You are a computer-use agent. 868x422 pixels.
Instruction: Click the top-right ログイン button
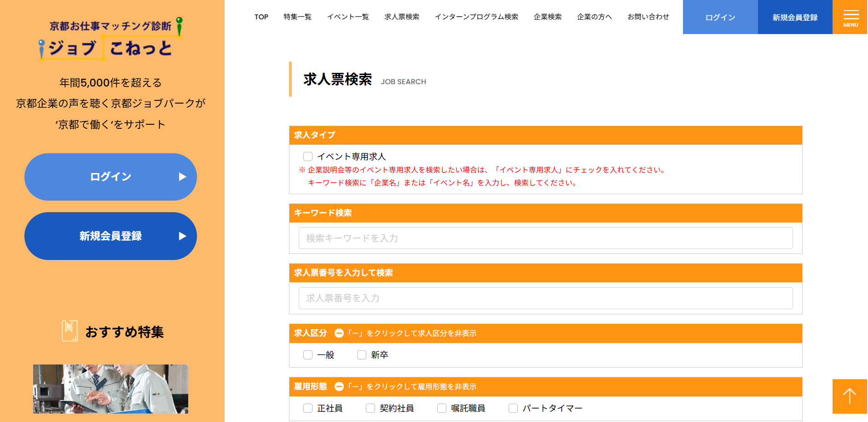click(720, 17)
